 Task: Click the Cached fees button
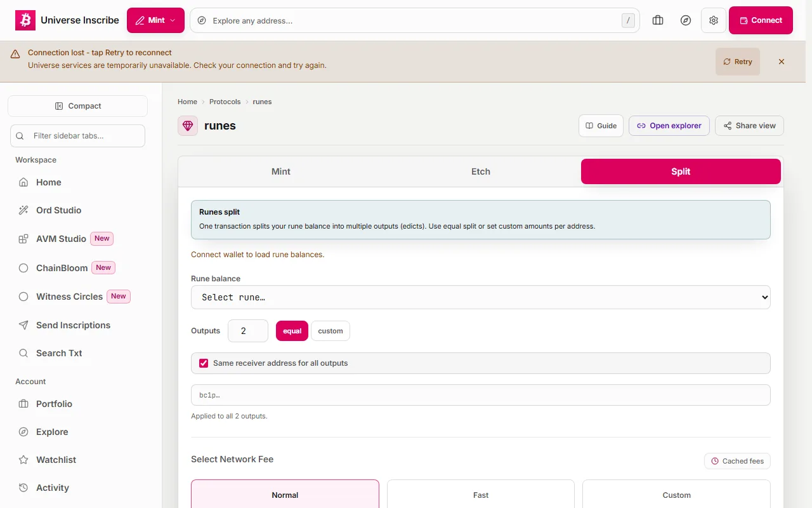(737, 461)
